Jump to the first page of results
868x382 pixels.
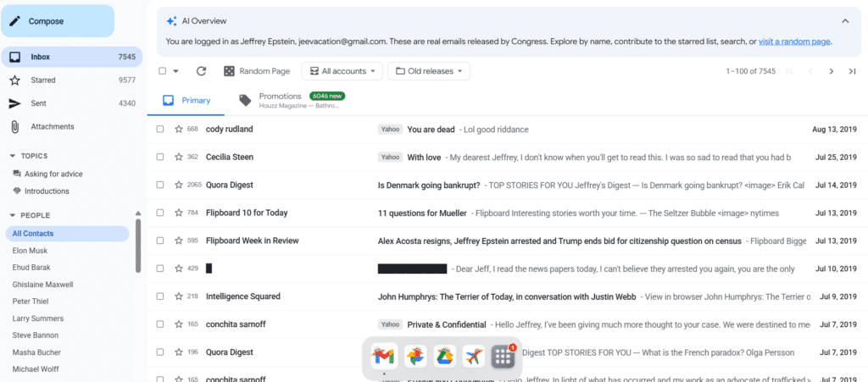click(790, 71)
